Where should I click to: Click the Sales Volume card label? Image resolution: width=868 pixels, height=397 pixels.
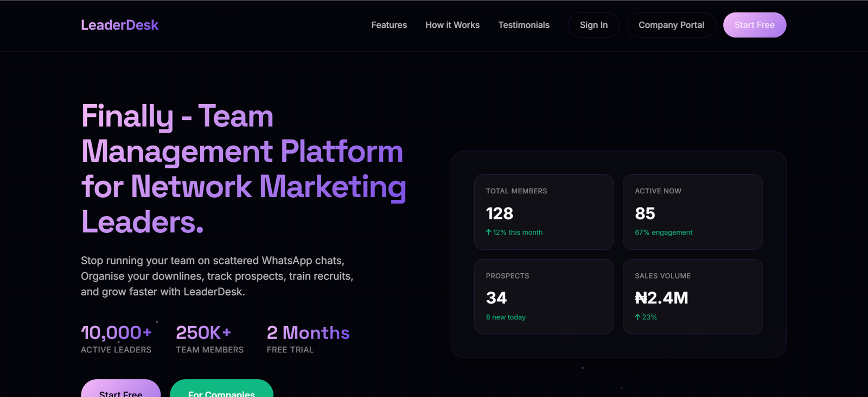tap(662, 276)
